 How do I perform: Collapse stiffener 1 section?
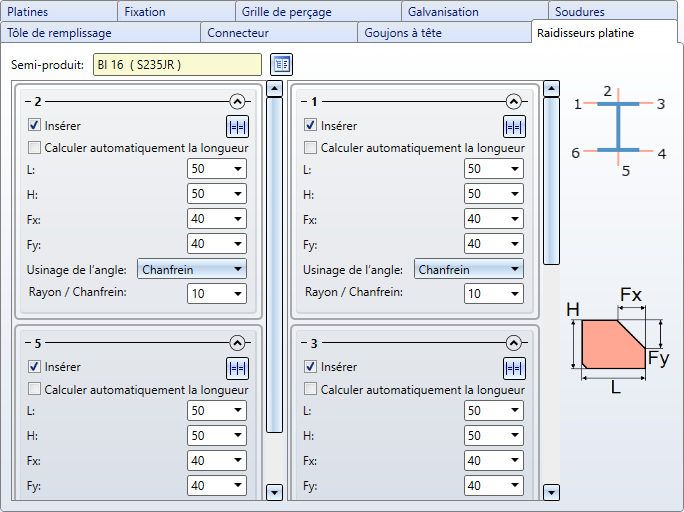pyautogui.click(x=514, y=102)
